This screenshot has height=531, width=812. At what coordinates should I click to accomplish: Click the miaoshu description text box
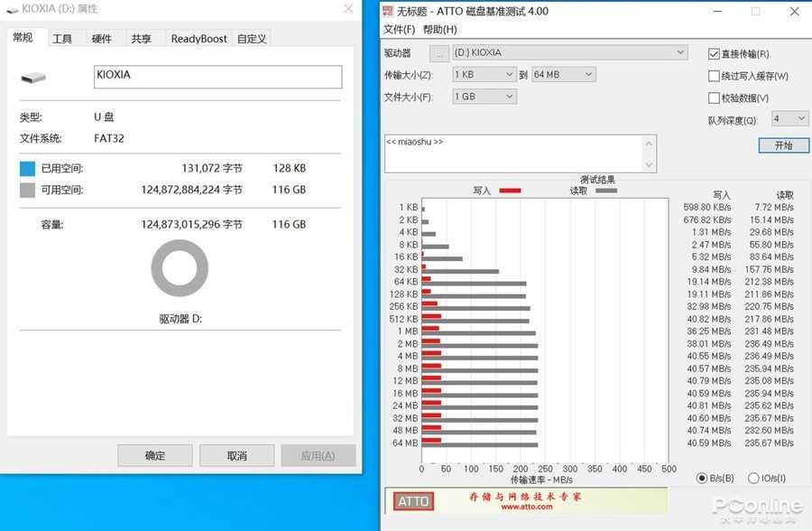click(513, 154)
